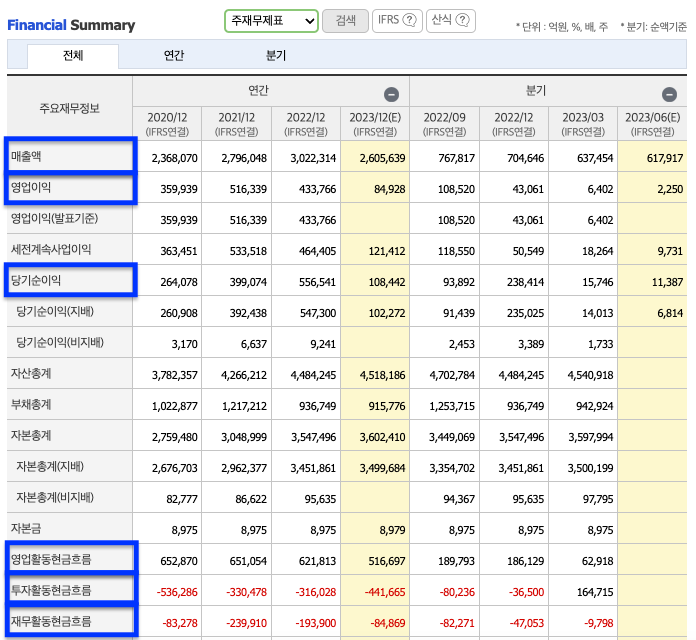Click the 당기순이익(비지배) row label

click(60, 343)
